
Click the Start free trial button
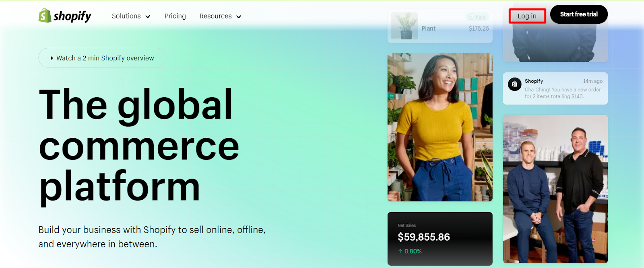[579, 14]
